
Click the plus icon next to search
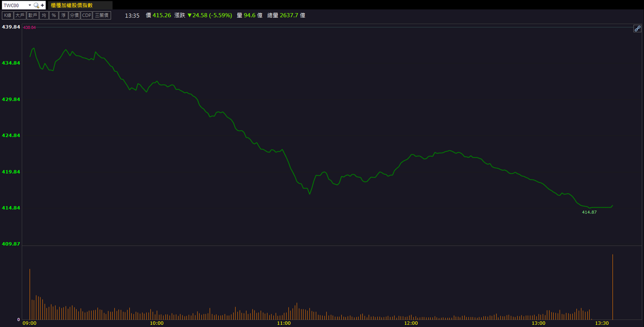[43, 5]
